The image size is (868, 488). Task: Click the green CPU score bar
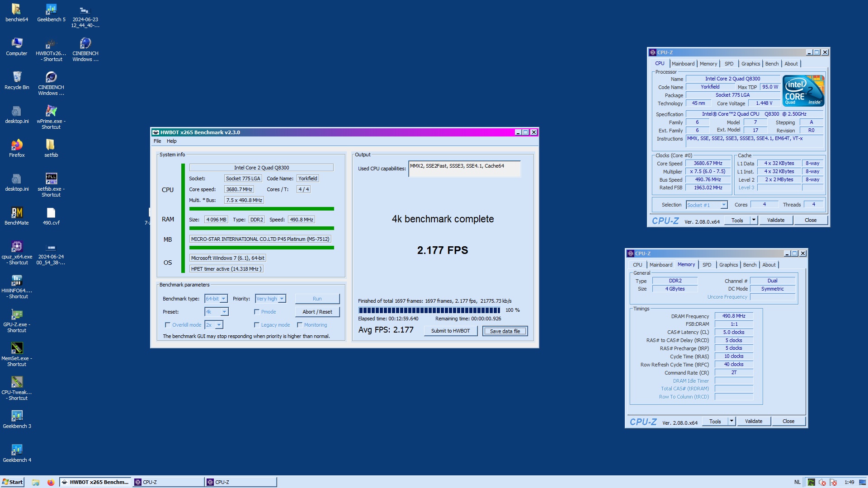(262, 209)
